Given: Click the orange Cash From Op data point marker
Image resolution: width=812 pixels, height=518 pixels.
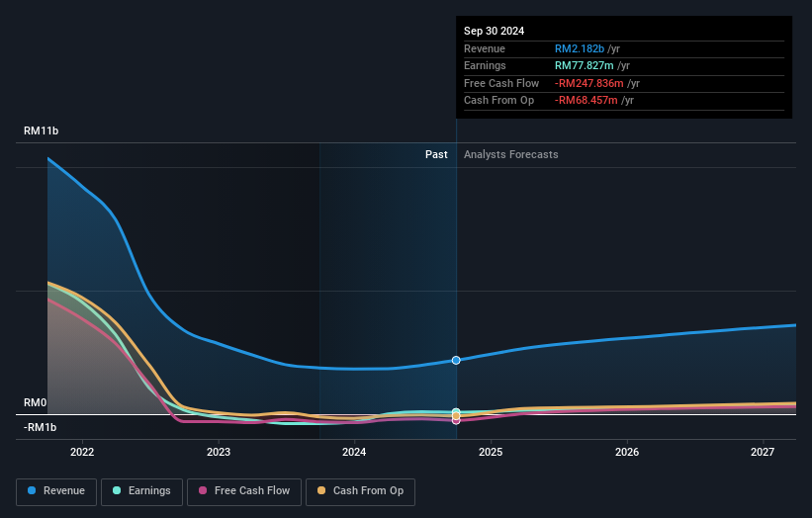Looking at the screenshot, I should click(x=456, y=416).
